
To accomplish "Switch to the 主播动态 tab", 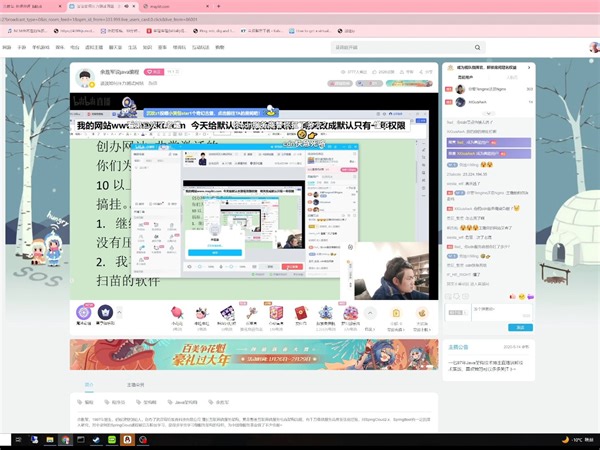I will click(x=135, y=384).
